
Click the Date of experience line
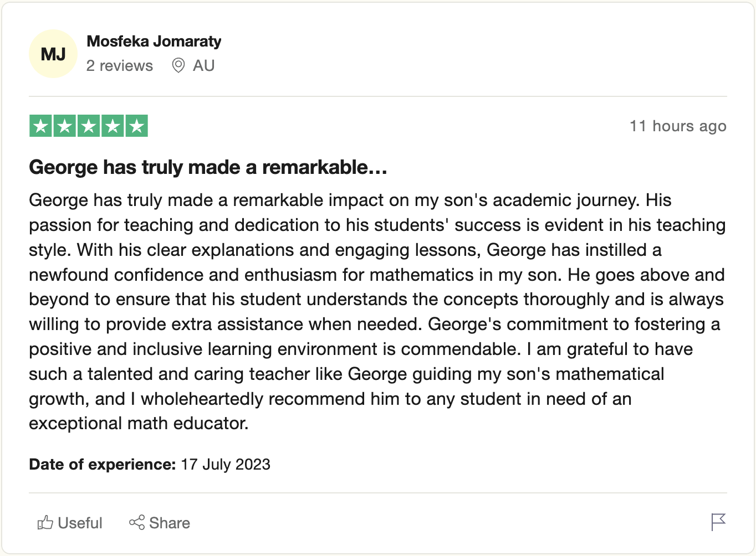click(x=149, y=465)
